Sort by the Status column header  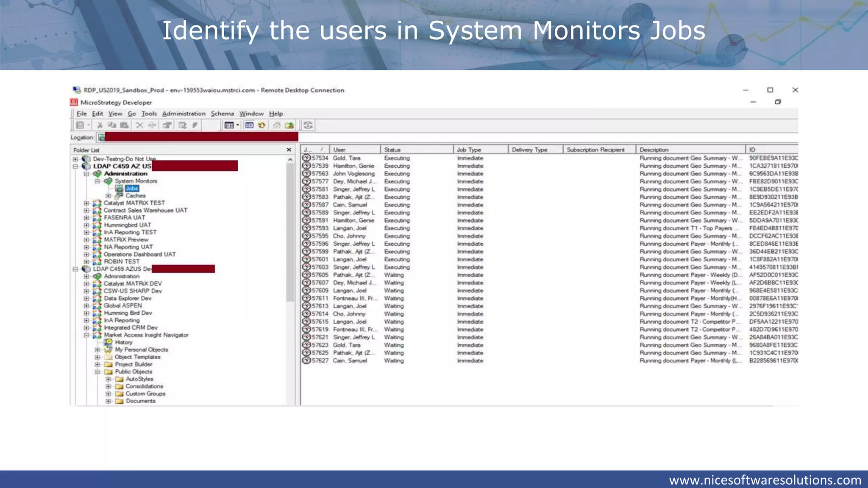click(417, 150)
